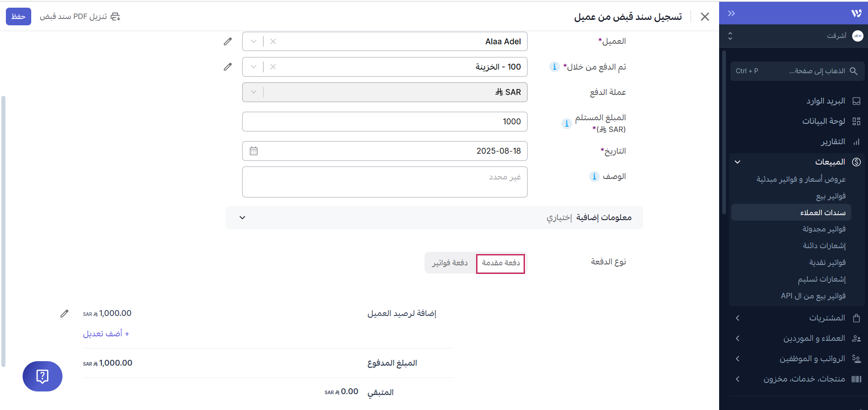Go to التقارير in the sidebar
Viewport: 868px width, 410px height.
(833, 141)
